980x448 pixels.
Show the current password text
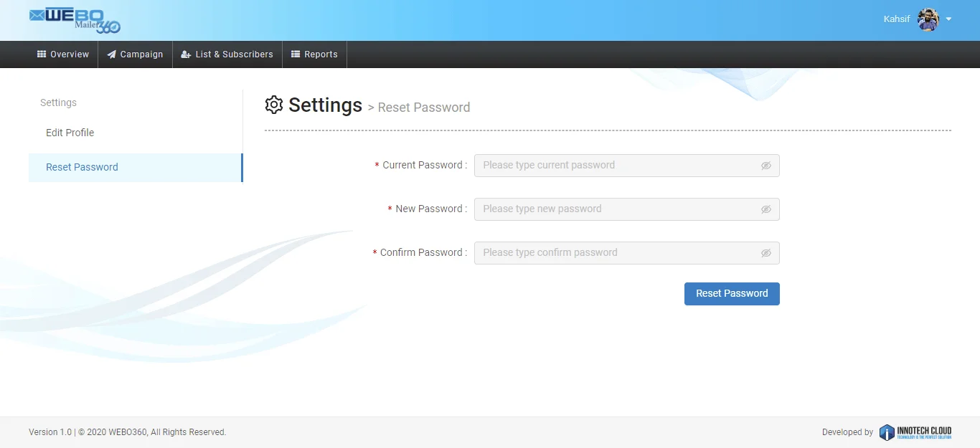click(x=766, y=166)
